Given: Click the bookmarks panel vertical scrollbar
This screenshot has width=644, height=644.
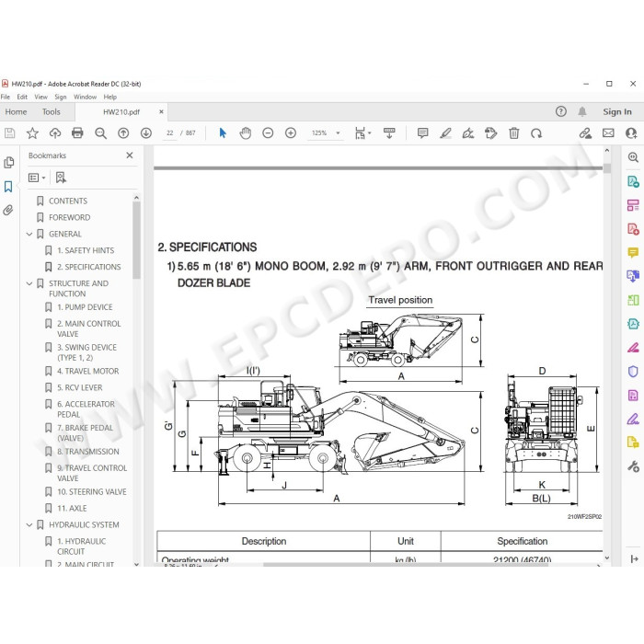Looking at the screenshot, I should tap(136, 240).
